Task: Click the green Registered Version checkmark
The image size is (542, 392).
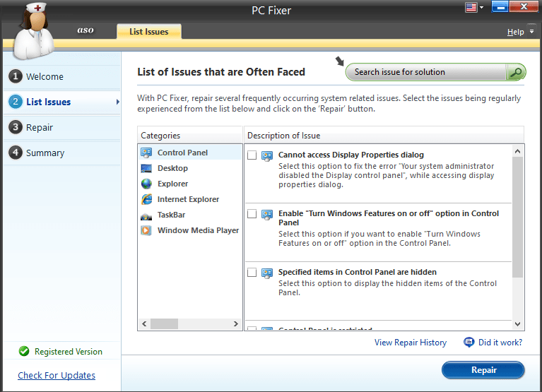Action: click(x=24, y=351)
